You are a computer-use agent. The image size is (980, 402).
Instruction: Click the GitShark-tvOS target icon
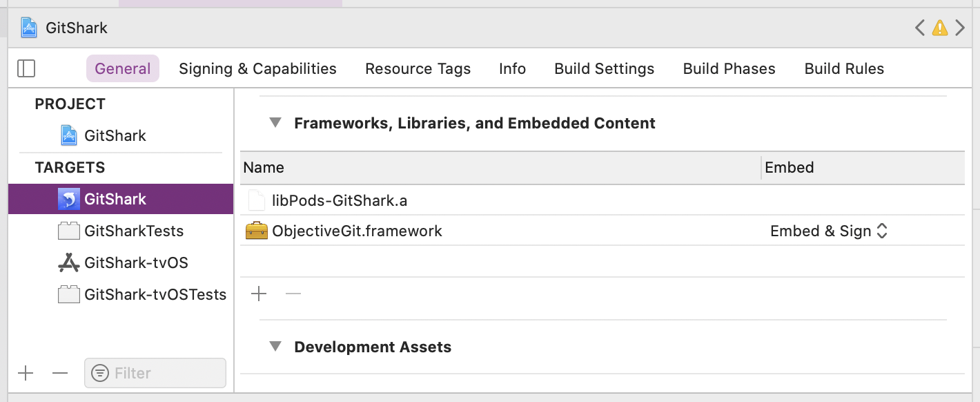tap(68, 262)
